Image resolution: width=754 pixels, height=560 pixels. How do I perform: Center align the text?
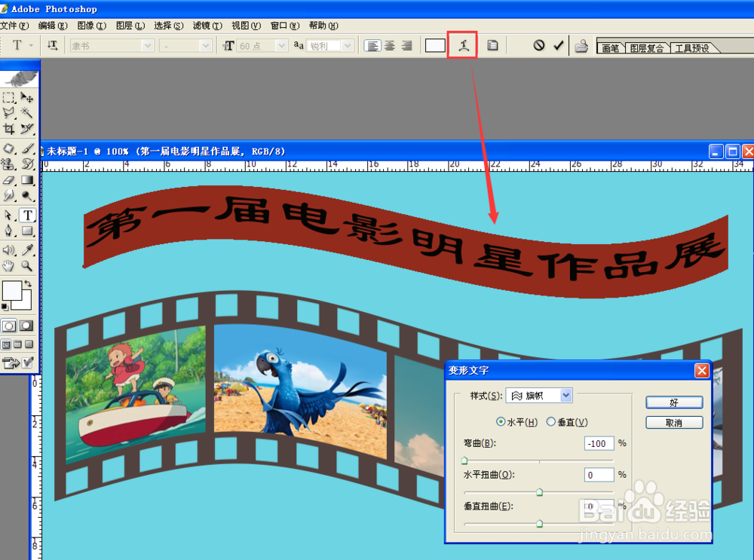click(x=390, y=46)
